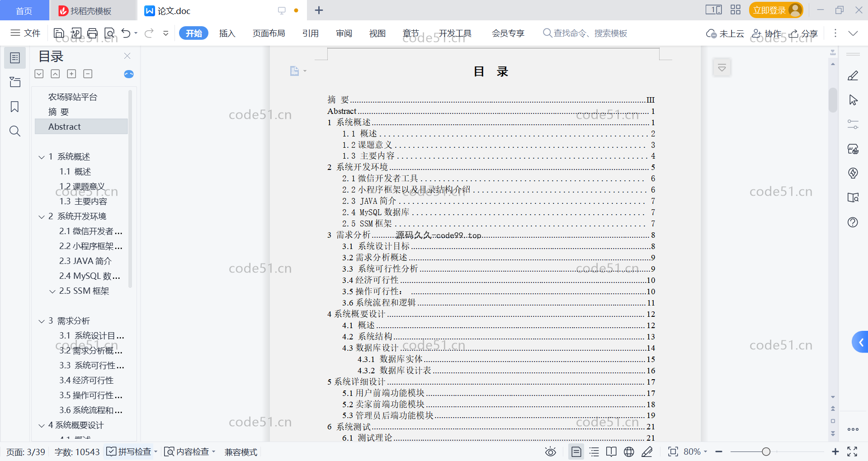The width and height of the screenshot is (868, 461).
Task: Collapse the '2.5 SSM 框架' outline node
Action: pyautogui.click(x=52, y=291)
